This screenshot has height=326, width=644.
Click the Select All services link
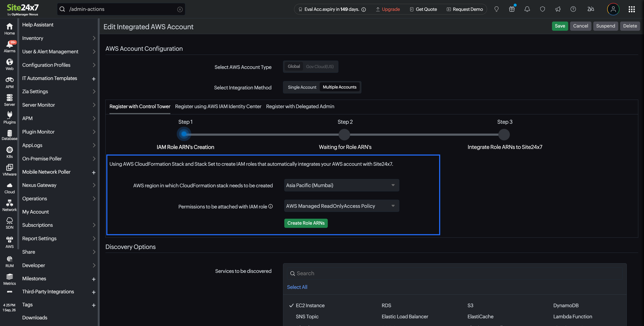click(x=297, y=287)
